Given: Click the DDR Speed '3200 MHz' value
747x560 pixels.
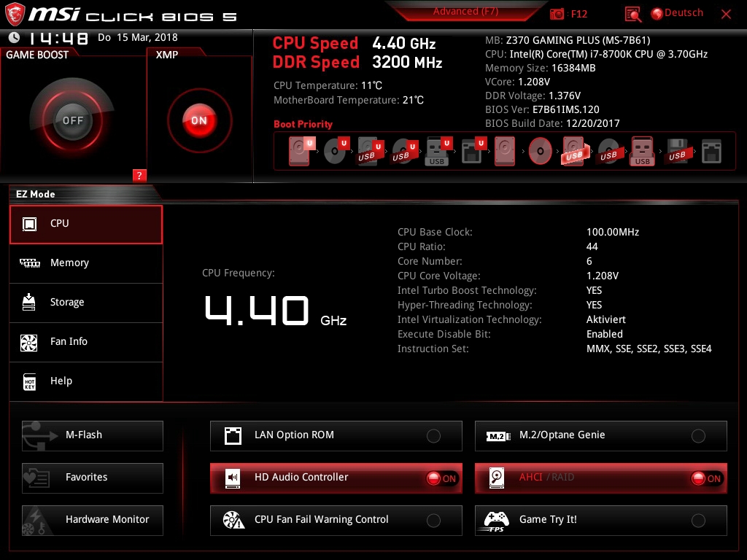Looking at the screenshot, I should point(407,63).
